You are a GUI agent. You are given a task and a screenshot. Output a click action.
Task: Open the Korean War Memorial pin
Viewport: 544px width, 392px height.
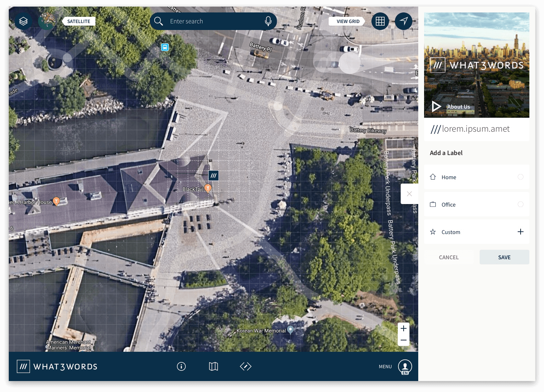tap(290, 330)
